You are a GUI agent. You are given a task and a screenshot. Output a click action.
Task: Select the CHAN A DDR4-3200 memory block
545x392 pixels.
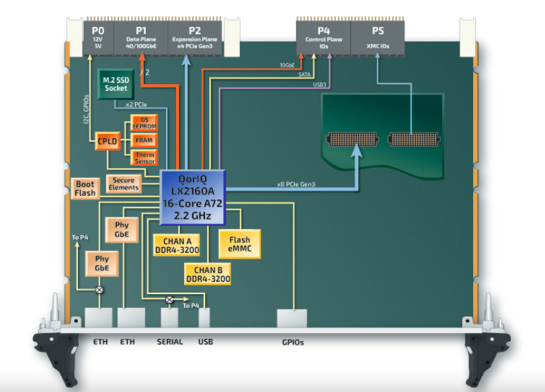pos(177,246)
